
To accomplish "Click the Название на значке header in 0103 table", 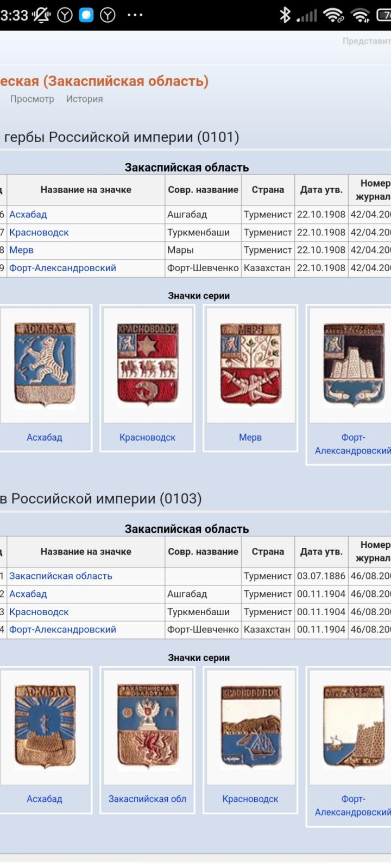I will click(86, 552).
